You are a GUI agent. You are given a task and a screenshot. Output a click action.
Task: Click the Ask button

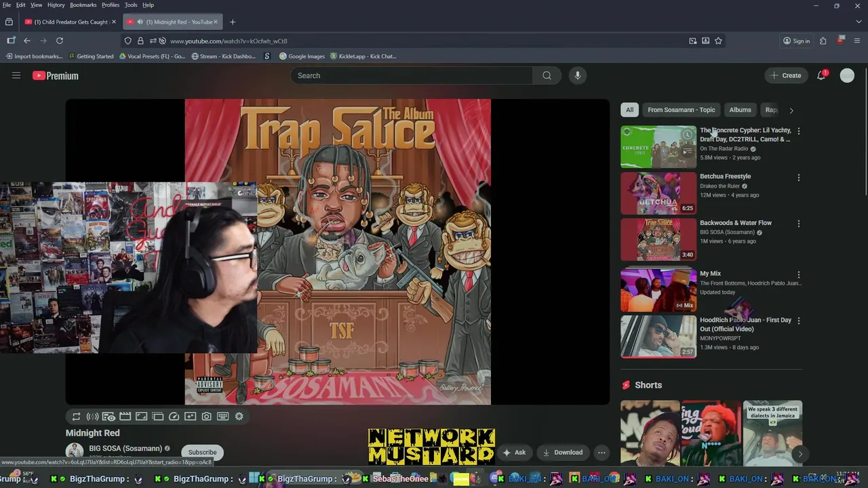(x=514, y=452)
